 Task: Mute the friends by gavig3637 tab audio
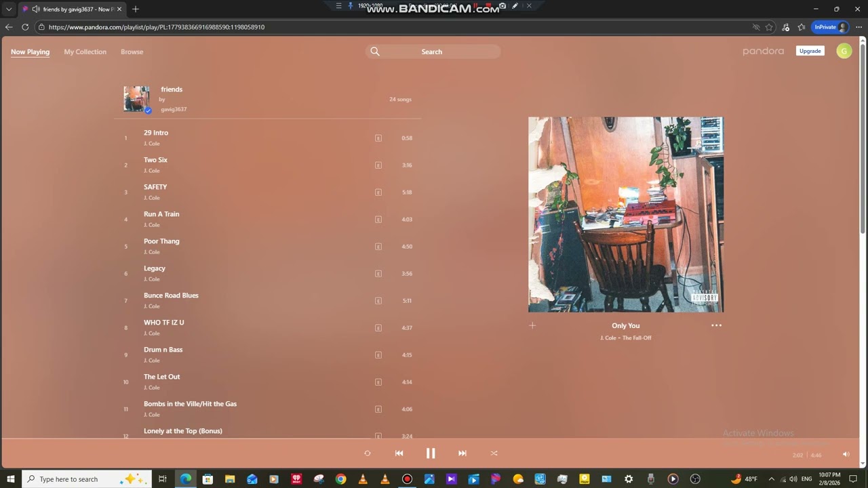point(36,9)
